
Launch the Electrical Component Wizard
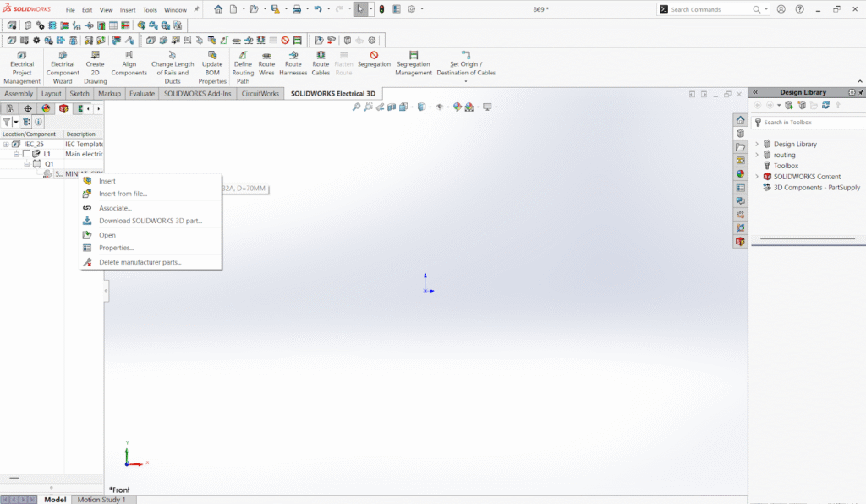coord(63,68)
